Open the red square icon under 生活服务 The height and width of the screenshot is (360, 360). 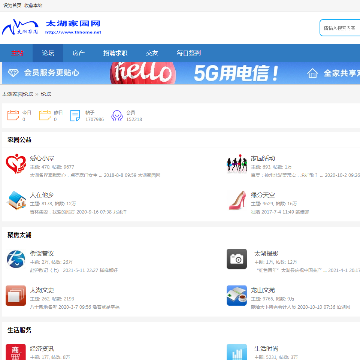[16, 352]
